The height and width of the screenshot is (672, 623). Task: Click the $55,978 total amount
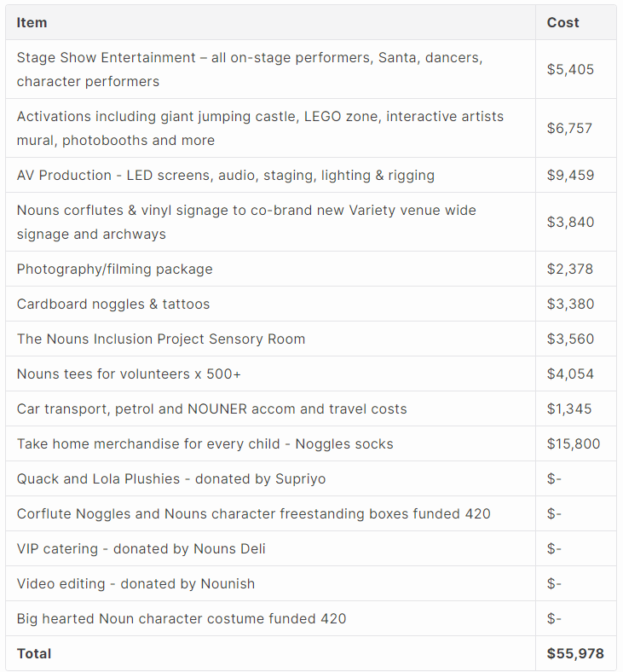[575, 654]
